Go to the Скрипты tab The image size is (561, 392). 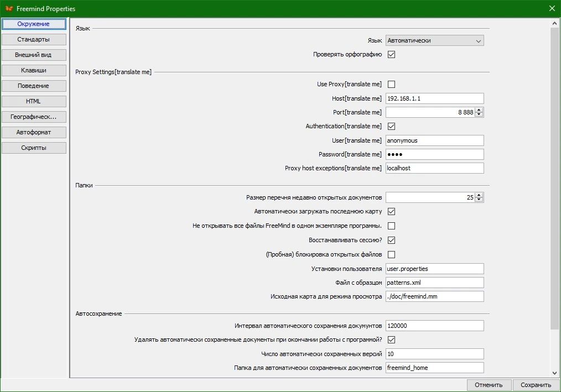click(x=34, y=148)
